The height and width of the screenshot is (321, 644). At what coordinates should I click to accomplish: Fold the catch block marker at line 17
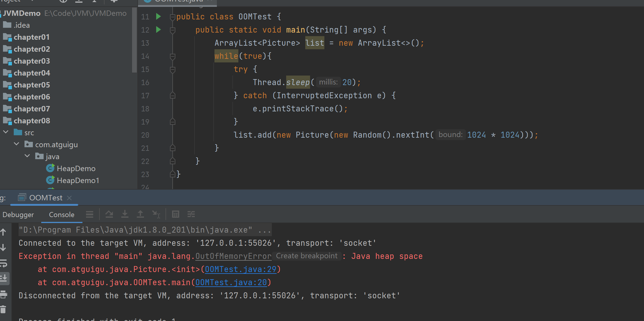[x=172, y=96]
